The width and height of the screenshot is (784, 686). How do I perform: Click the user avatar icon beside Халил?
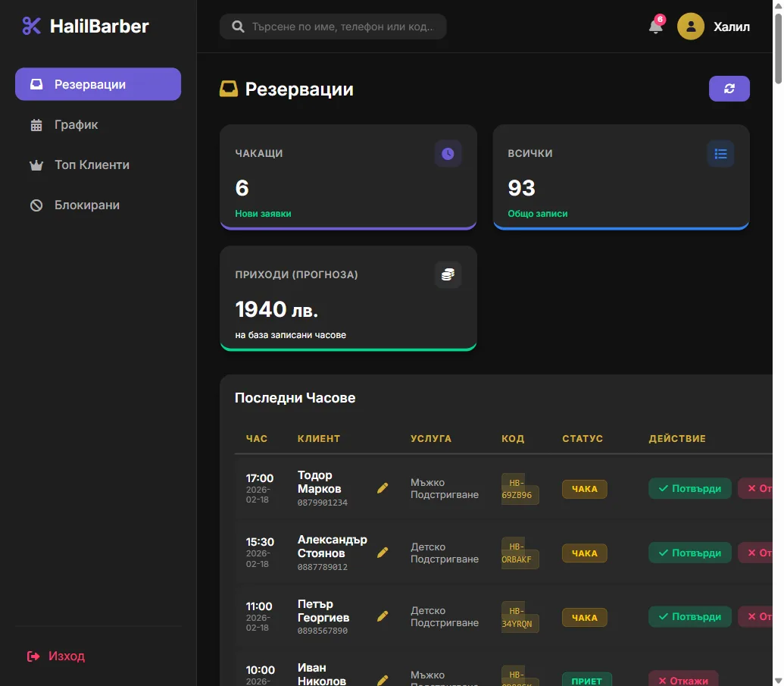coord(690,27)
